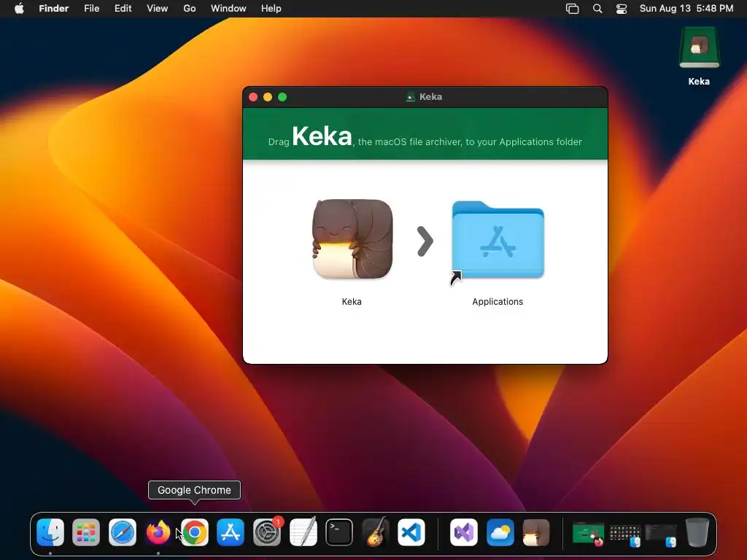Restore the minimized green Keka window thumbnail
This screenshot has height=560, width=747.
(x=589, y=533)
